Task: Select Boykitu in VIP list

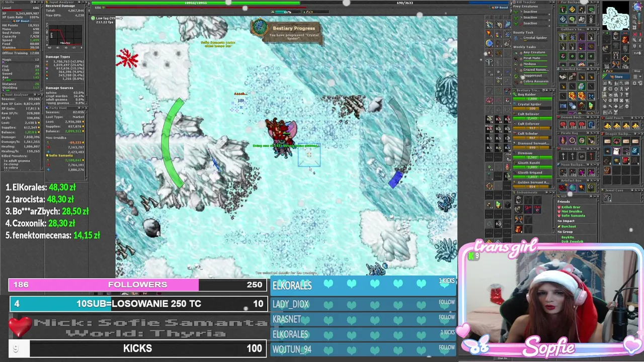Action: [568, 237]
